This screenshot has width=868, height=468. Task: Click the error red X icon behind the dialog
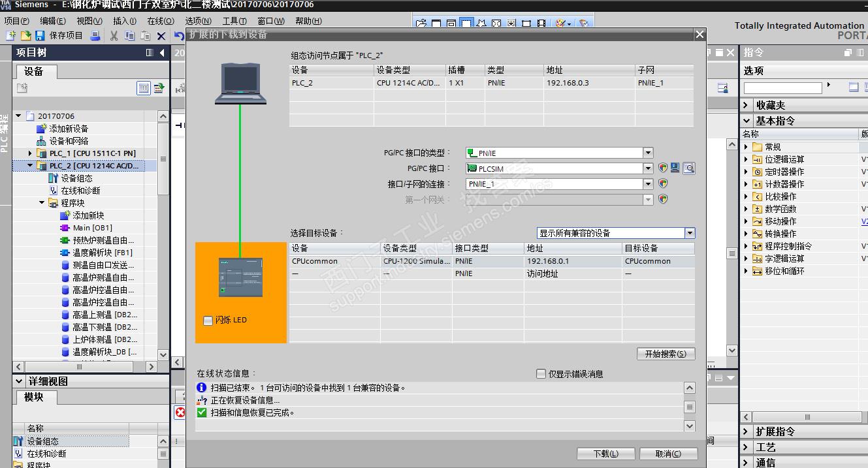point(180,413)
